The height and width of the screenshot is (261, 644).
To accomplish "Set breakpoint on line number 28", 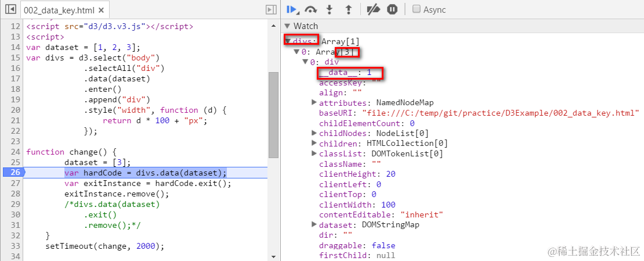I will pos(16,194).
